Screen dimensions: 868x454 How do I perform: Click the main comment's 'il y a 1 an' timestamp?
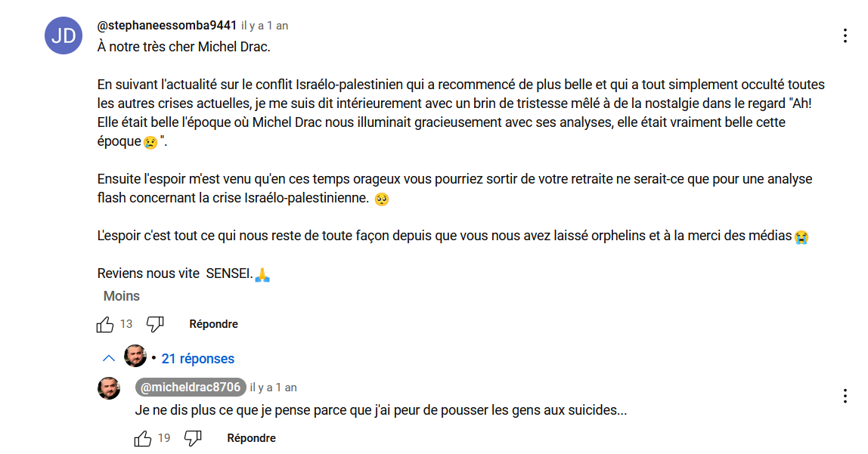pos(265,26)
